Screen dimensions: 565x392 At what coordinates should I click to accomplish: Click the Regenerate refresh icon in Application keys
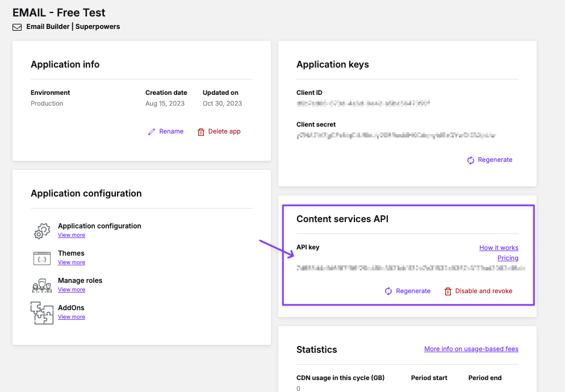click(471, 160)
